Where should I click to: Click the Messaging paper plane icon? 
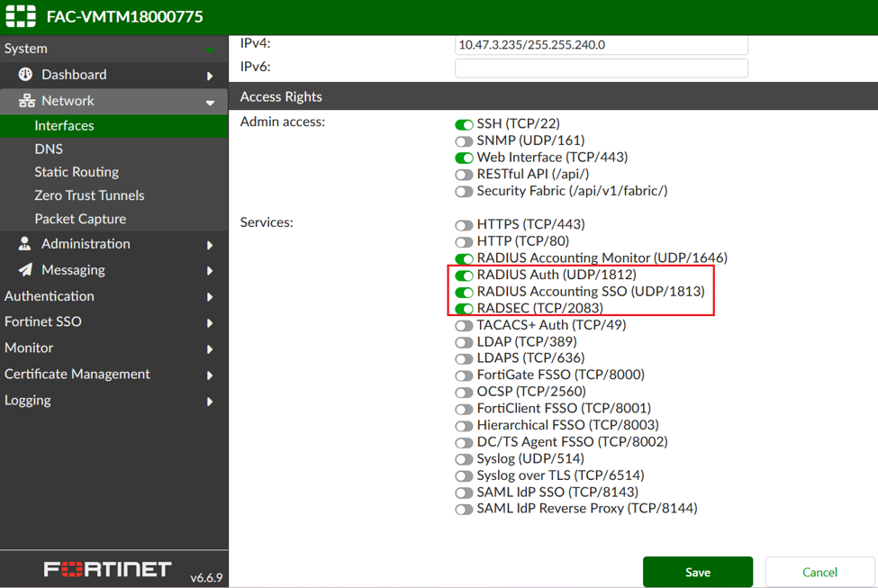click(x=25, y=270)
